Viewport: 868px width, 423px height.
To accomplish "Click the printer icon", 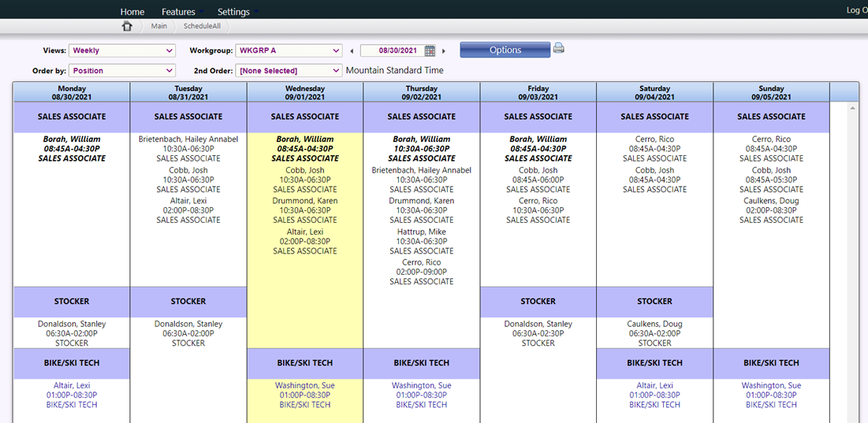I will click(x=559, y=49).
